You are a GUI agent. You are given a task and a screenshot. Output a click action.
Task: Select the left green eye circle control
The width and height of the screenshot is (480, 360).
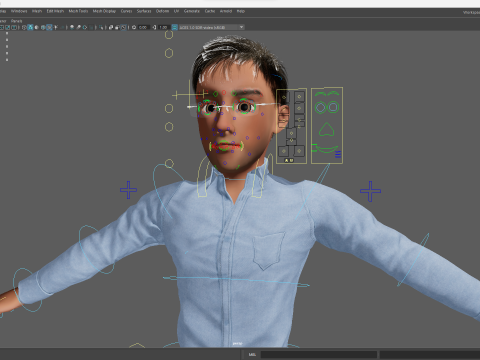pyautogui.click(x=320, y=107)
